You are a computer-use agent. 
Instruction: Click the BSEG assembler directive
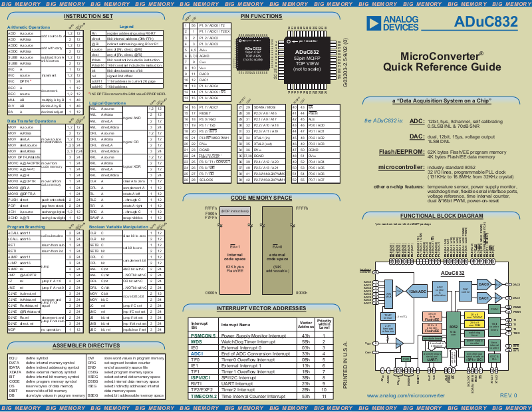(92, 395)
